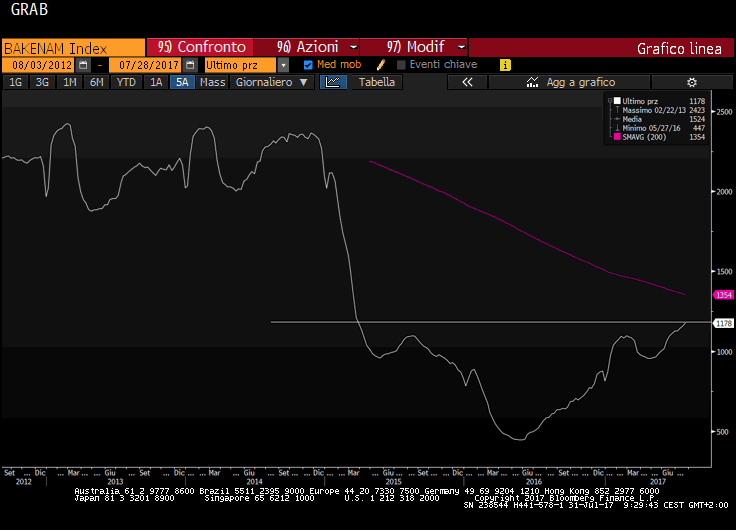This screenshot has height=530, width=736.
Task: Click the Agg a grafico chart icon
Action: (x=532, y=82)
